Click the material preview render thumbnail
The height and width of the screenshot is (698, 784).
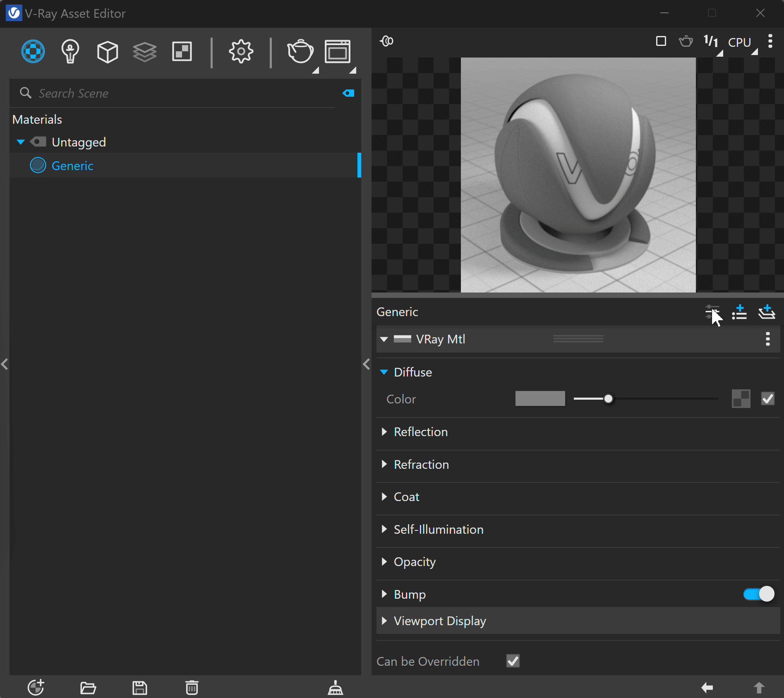pos(578,175)
